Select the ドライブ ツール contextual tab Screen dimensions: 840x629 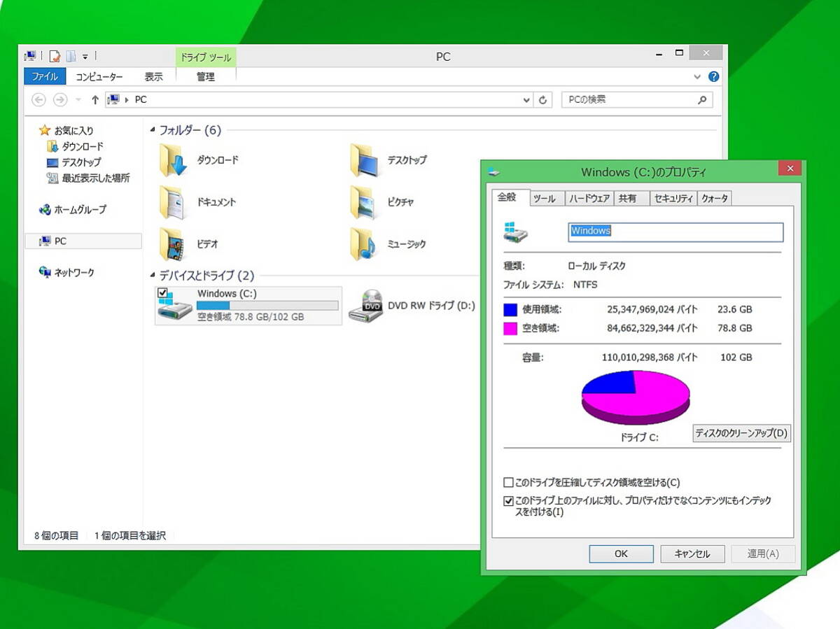click(x=206, y=57)
